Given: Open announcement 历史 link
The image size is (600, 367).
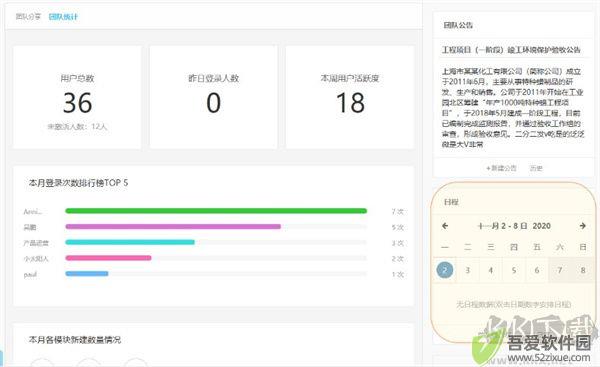Looking at the screenshot, I should click(x=536, y=168).
